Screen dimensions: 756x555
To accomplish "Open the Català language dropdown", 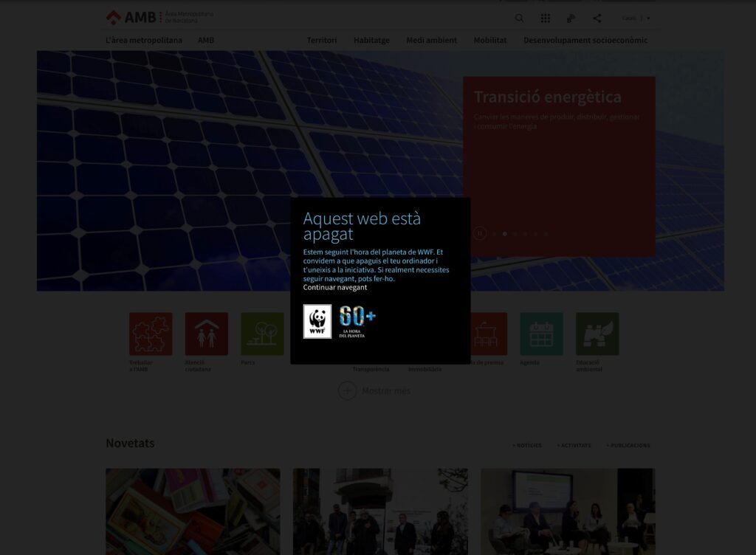I will pyautogui.click(x=636, y=18).
